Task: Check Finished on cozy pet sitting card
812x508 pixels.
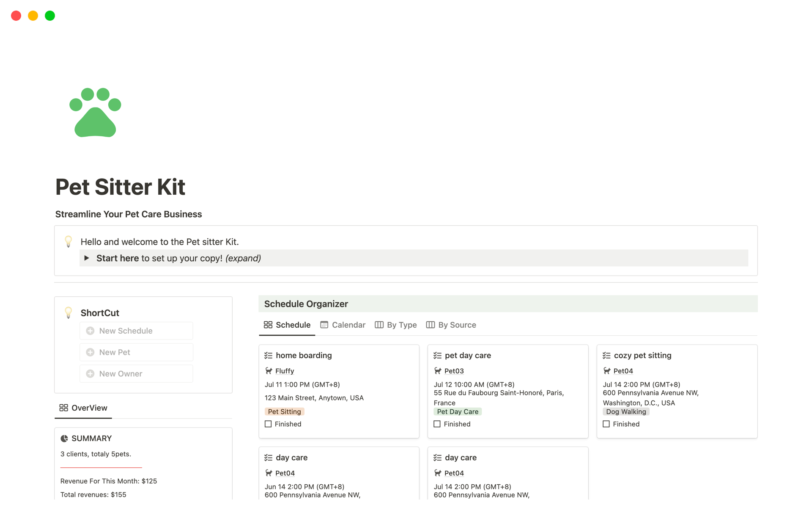Action: coord(606,424)
